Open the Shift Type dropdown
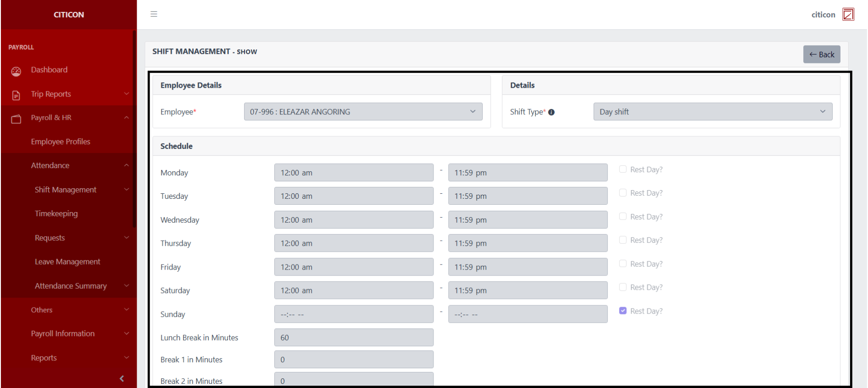This screenshot has width=868, height=388. [712, 112]
